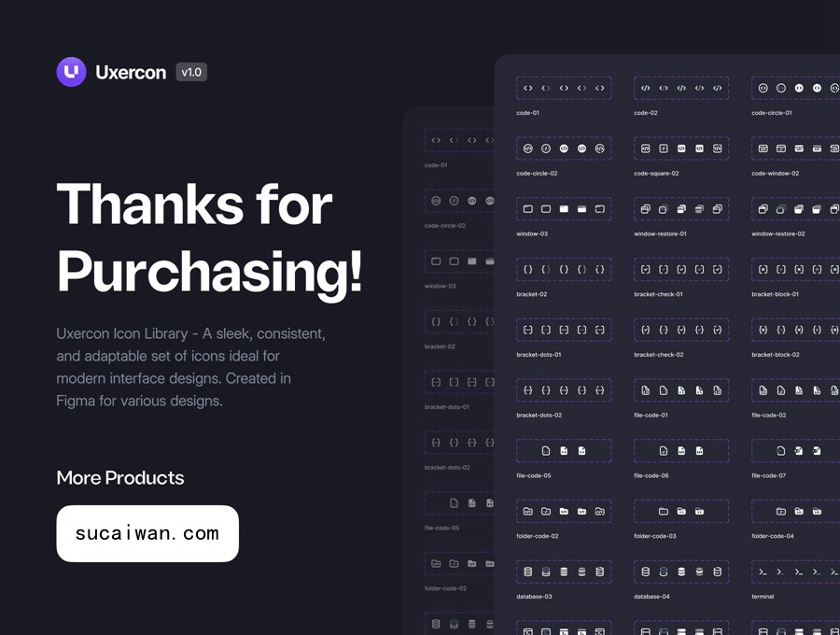Click the first bracket-check-01 icon
Viewport: 840px width, 635px height.
646,269
